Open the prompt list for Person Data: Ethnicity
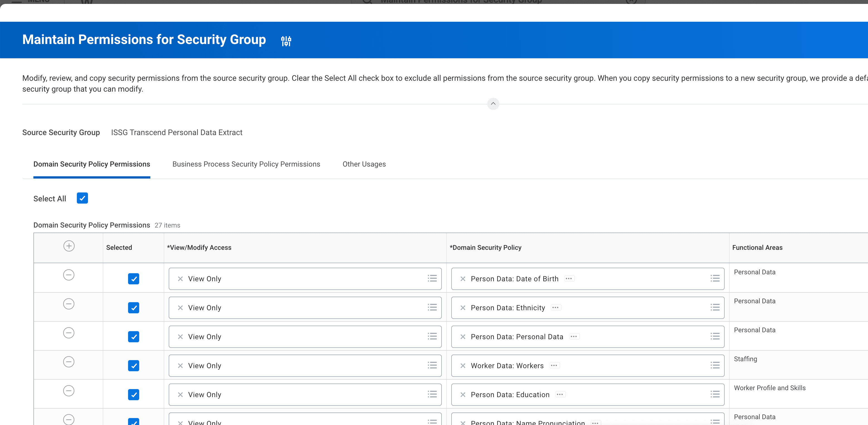Image resolution: width=868 pixels, height=425 pixels. [715, 307]
